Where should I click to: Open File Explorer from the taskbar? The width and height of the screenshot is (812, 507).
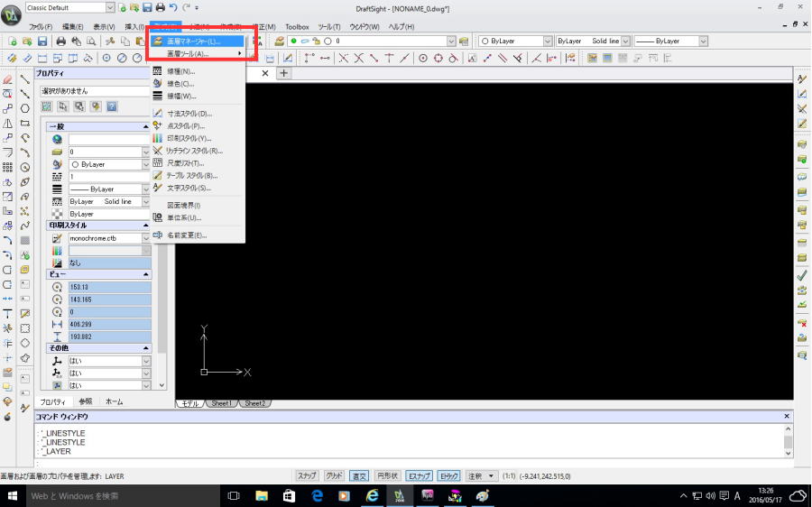pos(262,495)
